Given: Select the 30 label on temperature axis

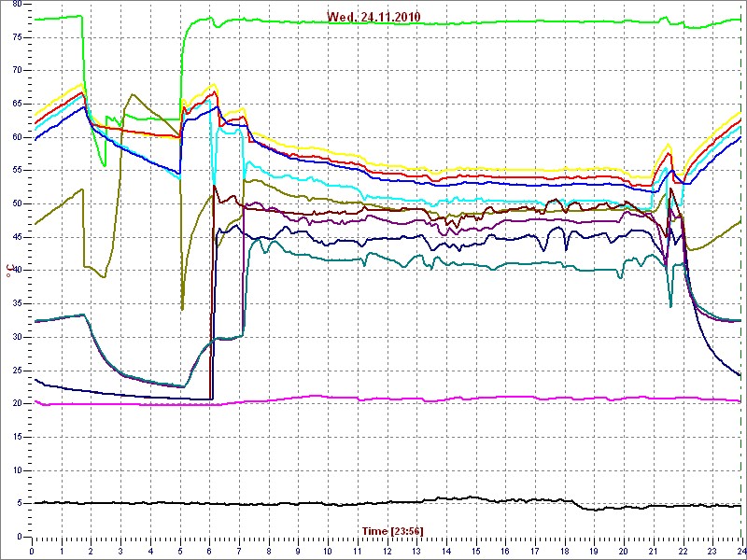Looking at the screenshot, I should [x=16, y=337].
